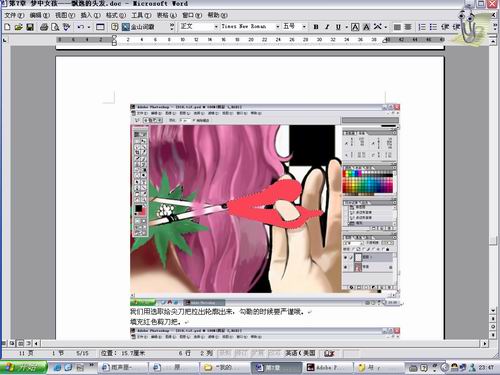
Task: Click the character scaling icon
Action: 377,27
